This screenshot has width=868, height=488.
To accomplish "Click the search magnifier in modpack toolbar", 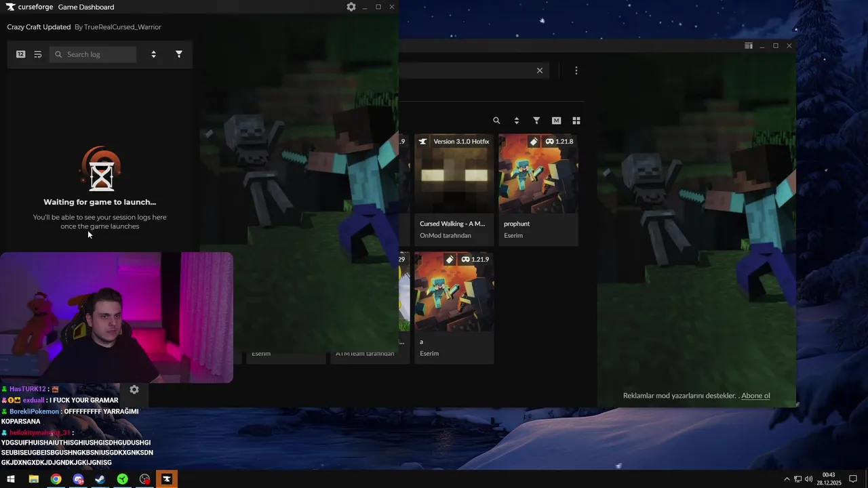I will [x=496, y=121].
